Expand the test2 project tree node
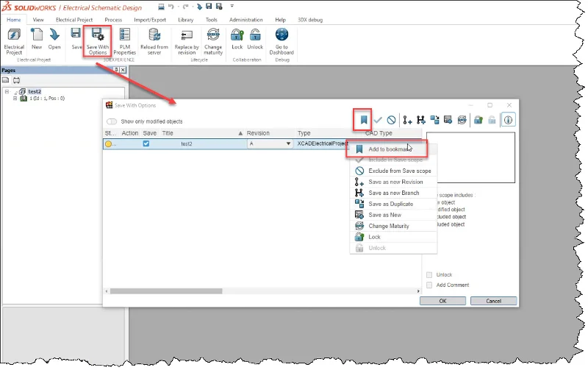Image resolution: width=588 pixels, height=370 pixels. [7, 91]
